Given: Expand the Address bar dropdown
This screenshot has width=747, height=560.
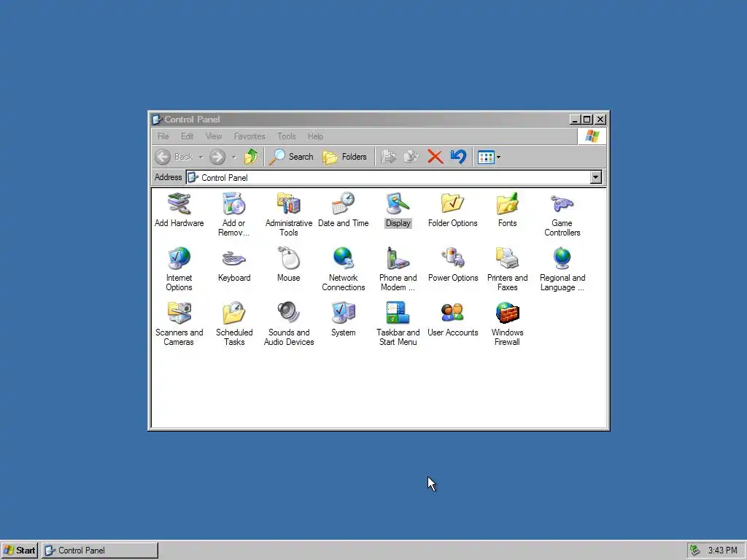Looking at the screenshot, I should (x=595, y=178).
